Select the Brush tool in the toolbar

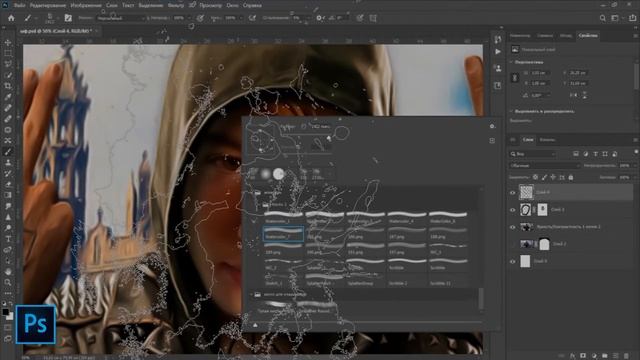tap(8, 151)
